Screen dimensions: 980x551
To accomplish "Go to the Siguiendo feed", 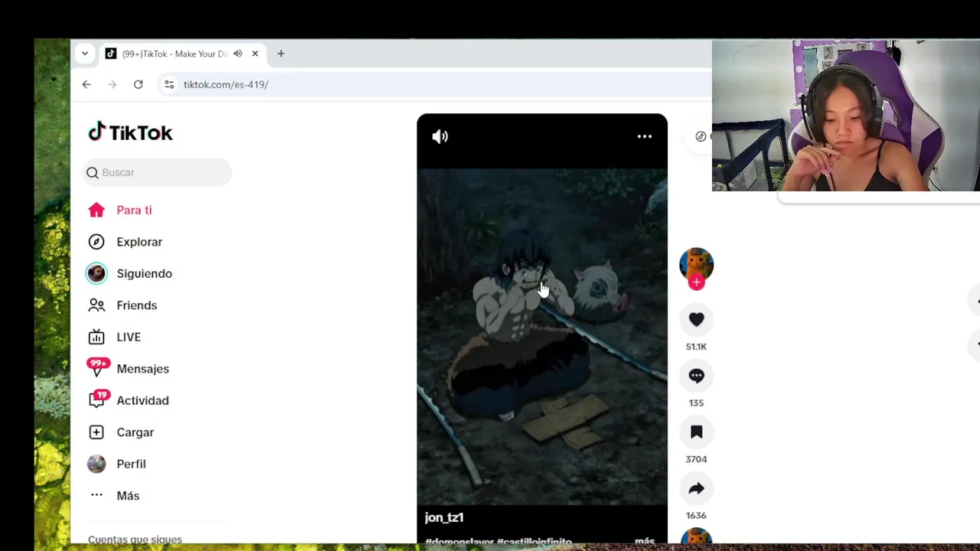I will pyautogui.click(x=144, y=273).
